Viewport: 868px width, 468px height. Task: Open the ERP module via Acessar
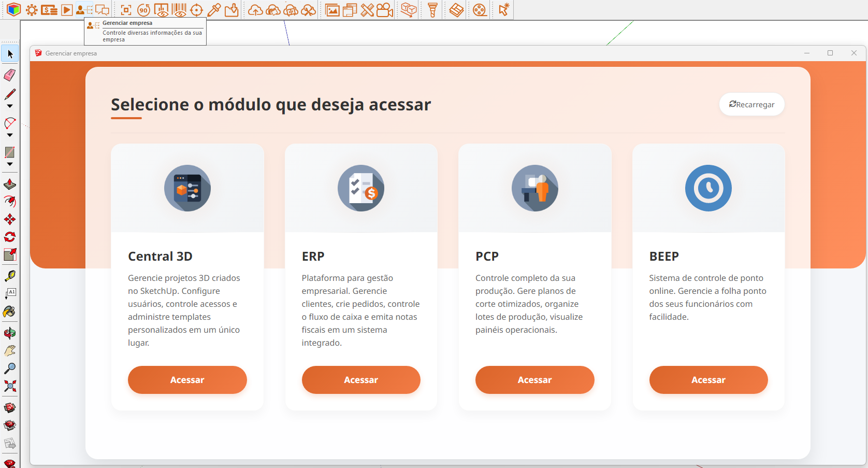(361, 380)
